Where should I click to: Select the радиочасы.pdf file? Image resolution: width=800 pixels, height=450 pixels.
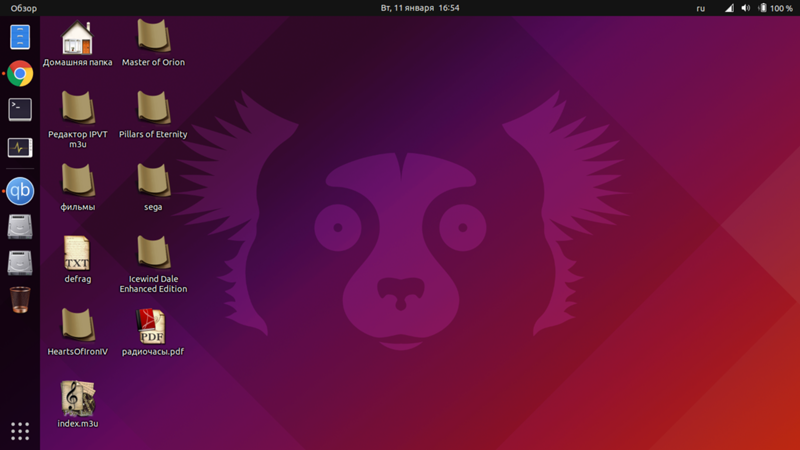[x=153, y=333]
